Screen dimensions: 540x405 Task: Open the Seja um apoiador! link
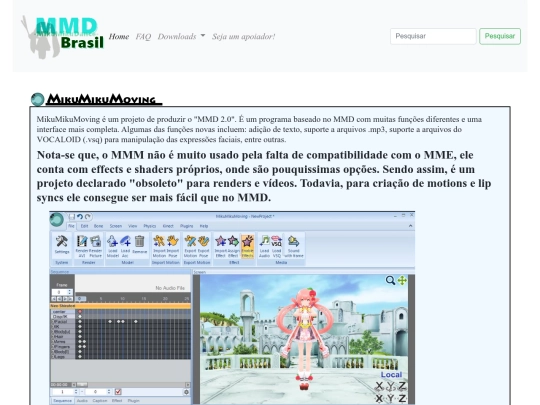(243, 37)
